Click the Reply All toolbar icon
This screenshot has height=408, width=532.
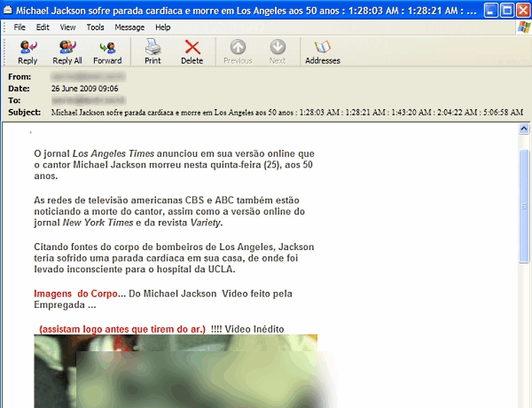(x=67, y=51)
